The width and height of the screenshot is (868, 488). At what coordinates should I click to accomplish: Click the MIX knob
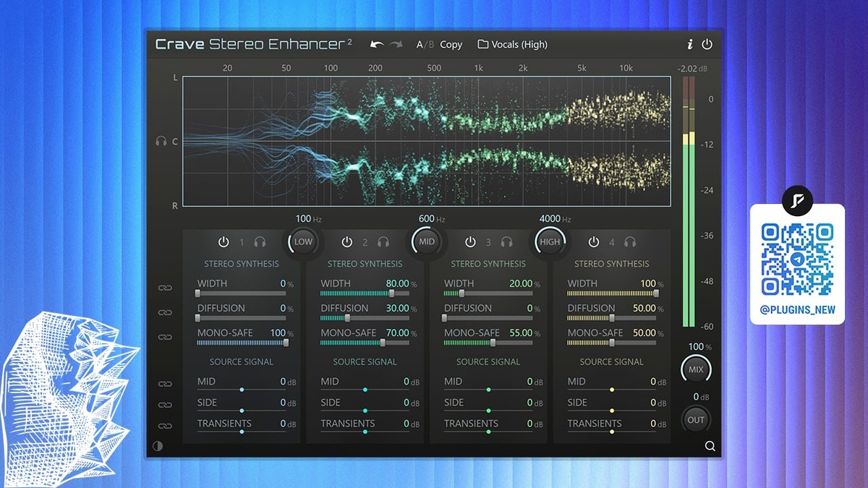(696, 369)
